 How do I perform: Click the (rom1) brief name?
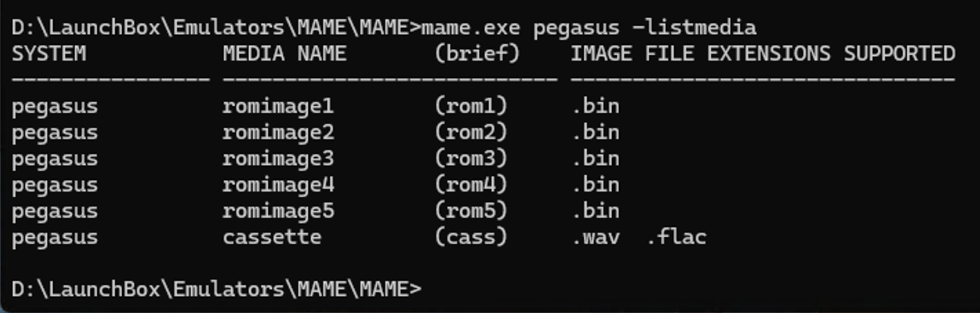[x=471, y=106]
